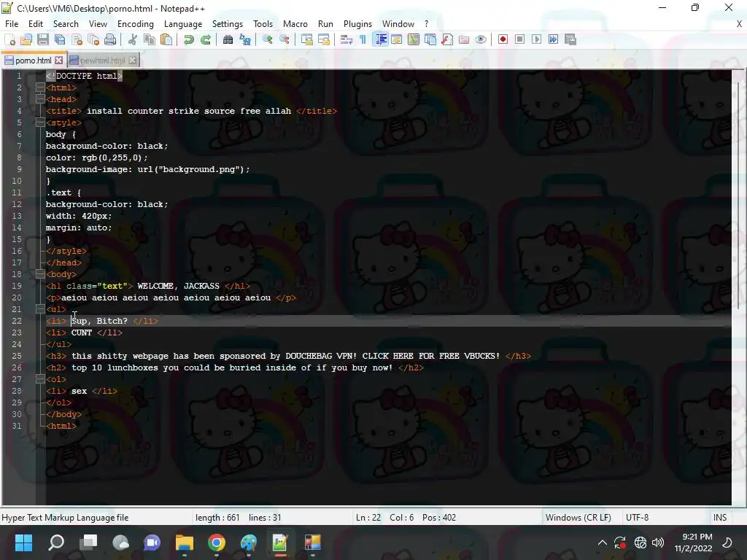
Task: Start macro recording with the red record icon
Action: (x=503, y=39)
